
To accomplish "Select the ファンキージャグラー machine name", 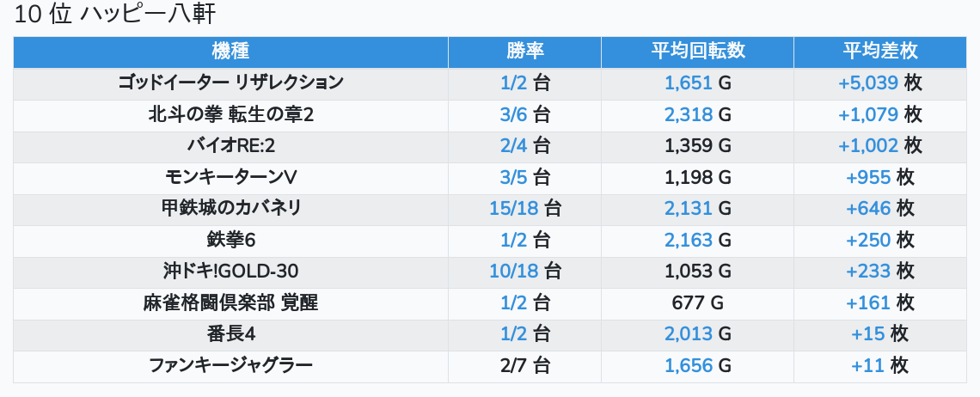I will tap(230, 365).
